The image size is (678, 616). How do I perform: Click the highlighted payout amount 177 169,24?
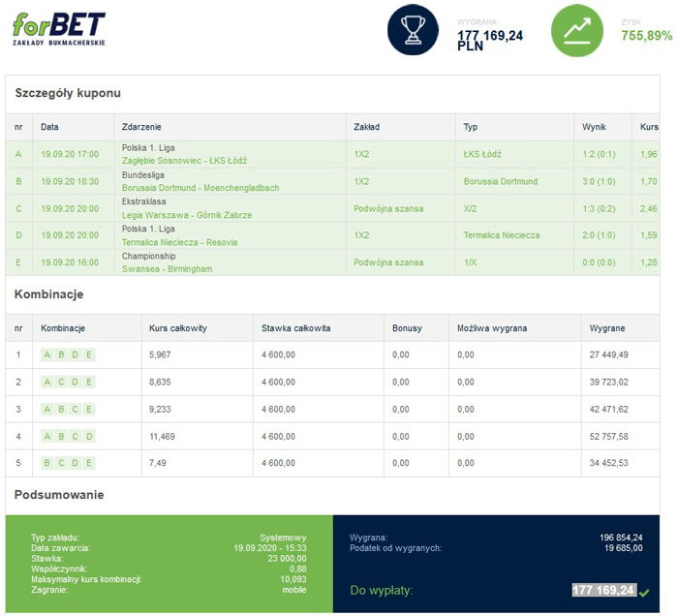603,590
